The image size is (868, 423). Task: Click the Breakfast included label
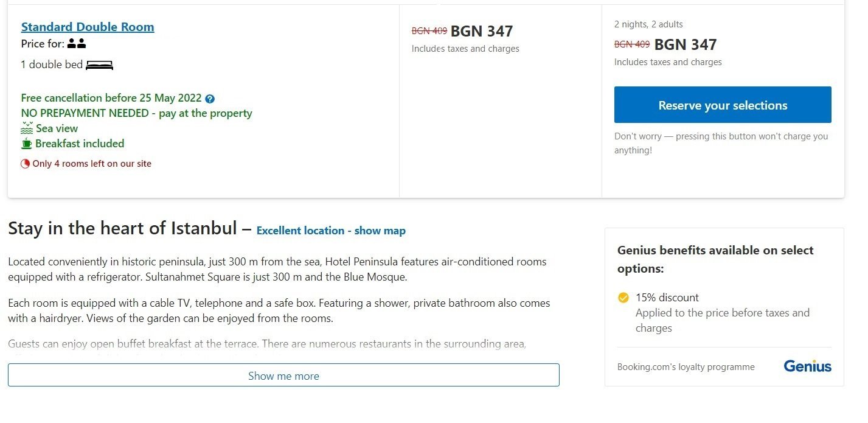click(x=80, y=144)
